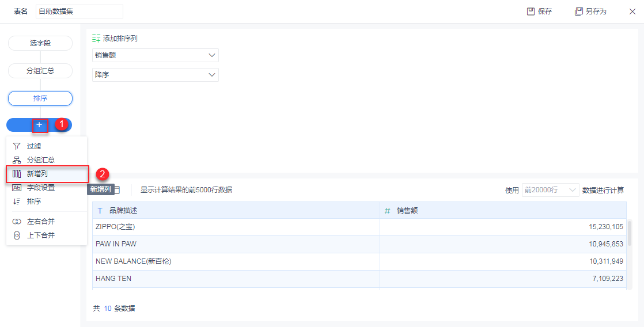Click 添加排序列 link

click(x=115, y=38)
